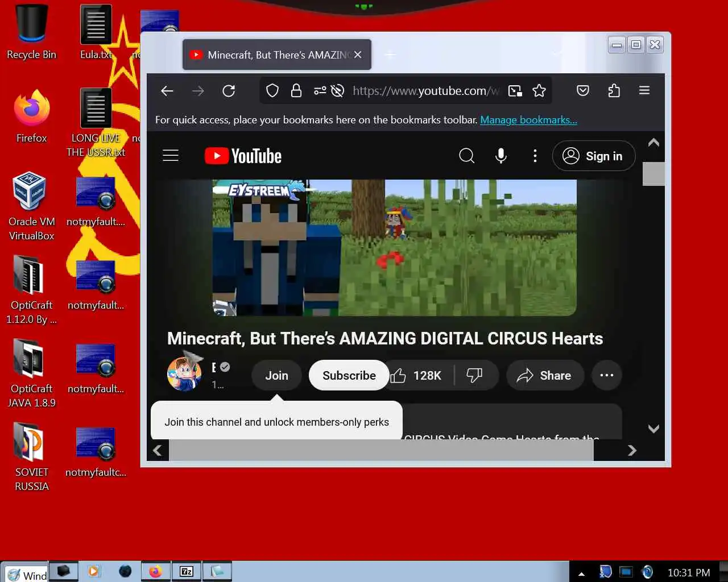Click the site security lock icon

click(x=296, y=91)
